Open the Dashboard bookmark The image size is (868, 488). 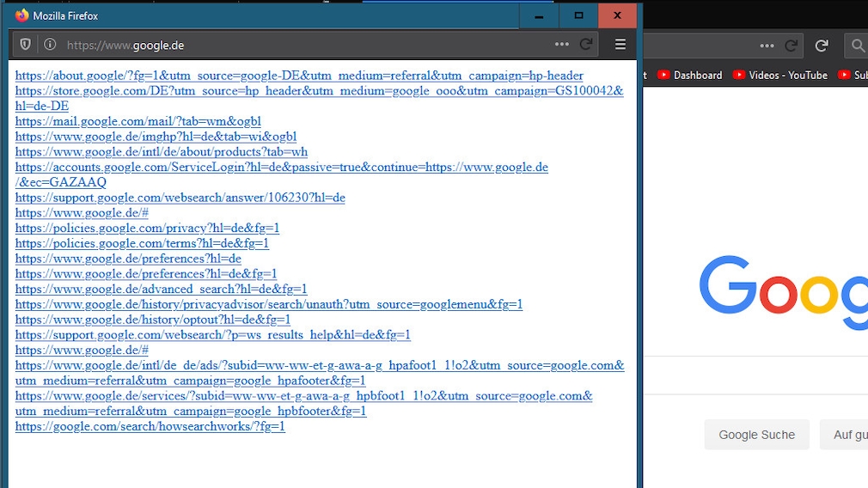point(689,76)
